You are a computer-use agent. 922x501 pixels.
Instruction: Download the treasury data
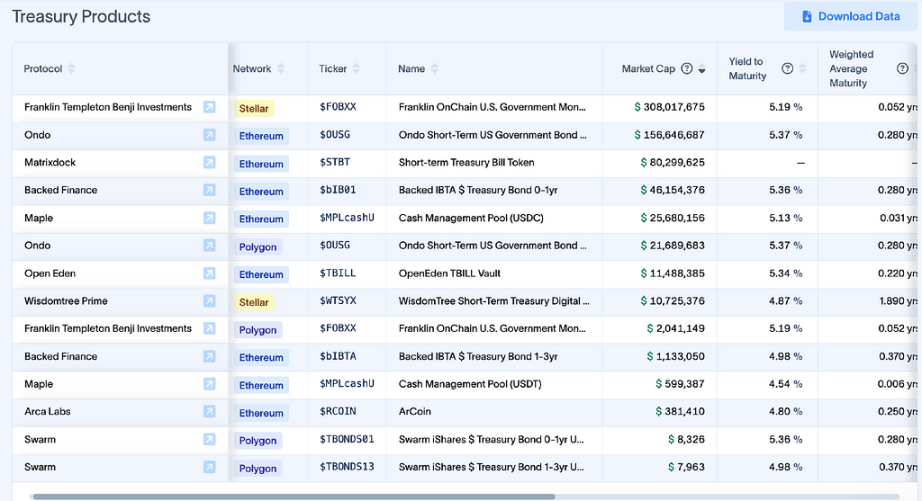pyautogui.click(x=850, y=16)
